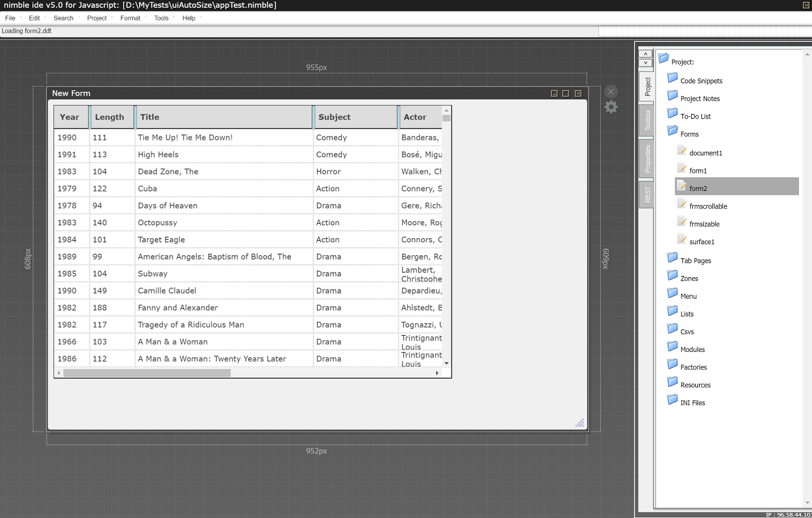The image size is (812, 518).
Task: Open the File menu
Action: pyautogui.click(x=10, y=18)
